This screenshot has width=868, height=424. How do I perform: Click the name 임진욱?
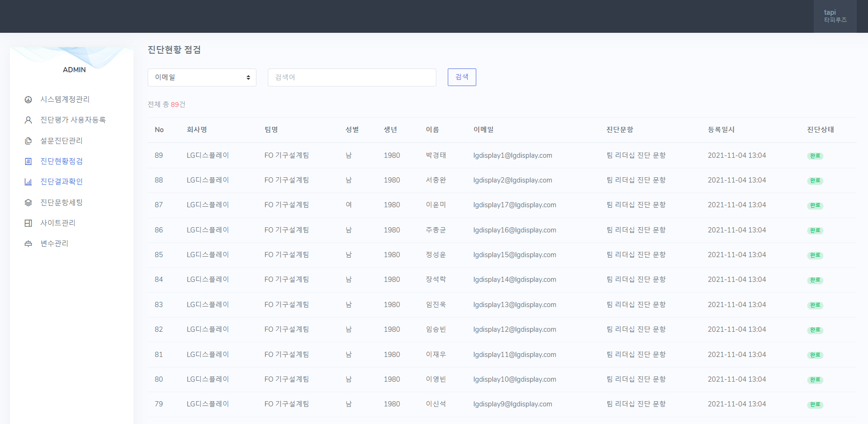pos(436,305)
